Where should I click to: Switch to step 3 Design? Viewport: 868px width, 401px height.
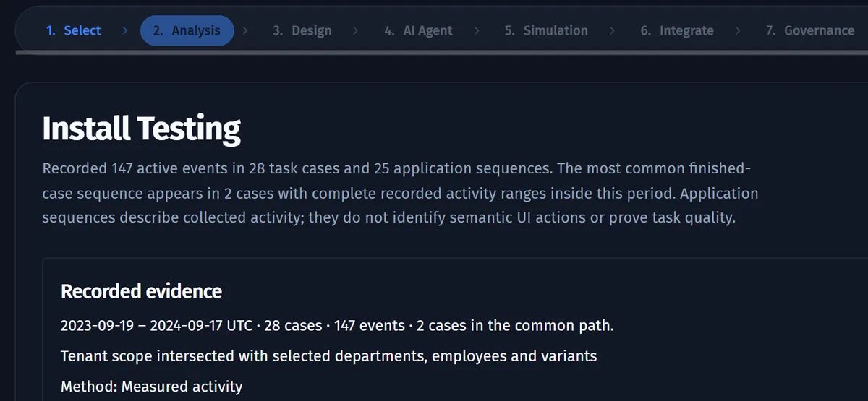pos(302,30)
